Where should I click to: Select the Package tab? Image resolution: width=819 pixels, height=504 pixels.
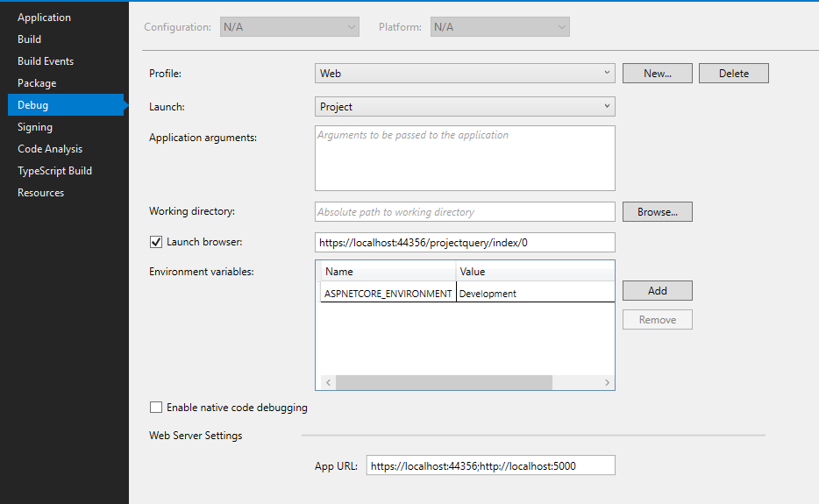pos(37,83)
